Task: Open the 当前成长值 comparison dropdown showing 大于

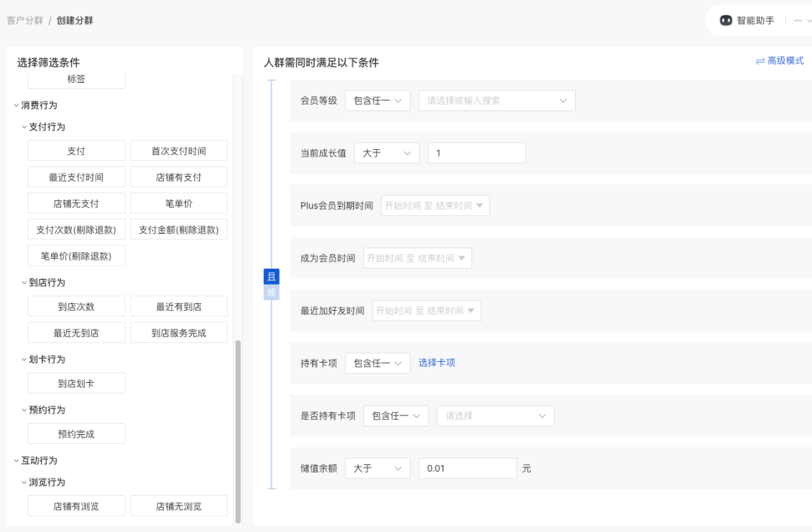Action: [x=386, y=153]
